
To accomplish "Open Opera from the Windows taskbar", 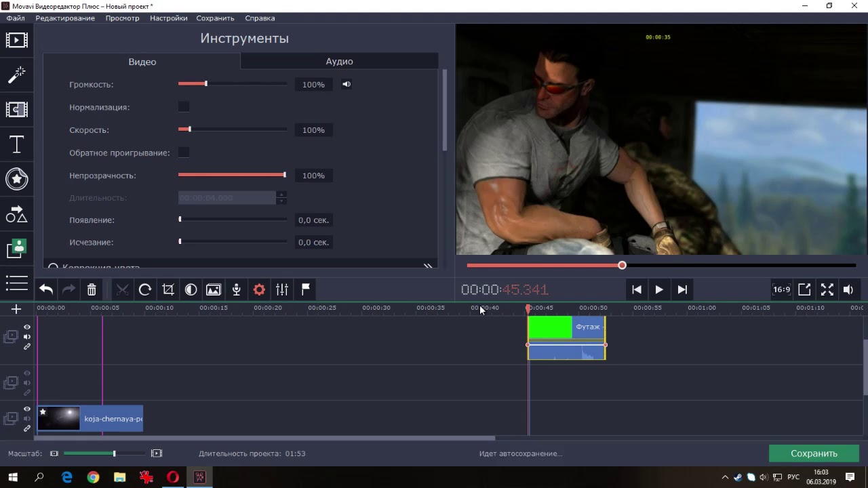I will pyautogui.click(x=173, y=477).
